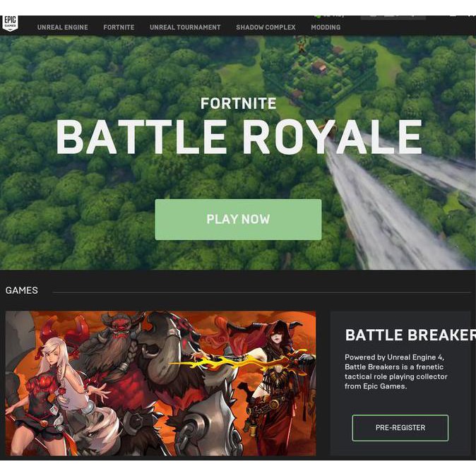Screen dimensions: 476x476
Task: Click the Games section header
Action: coord(22,290)
